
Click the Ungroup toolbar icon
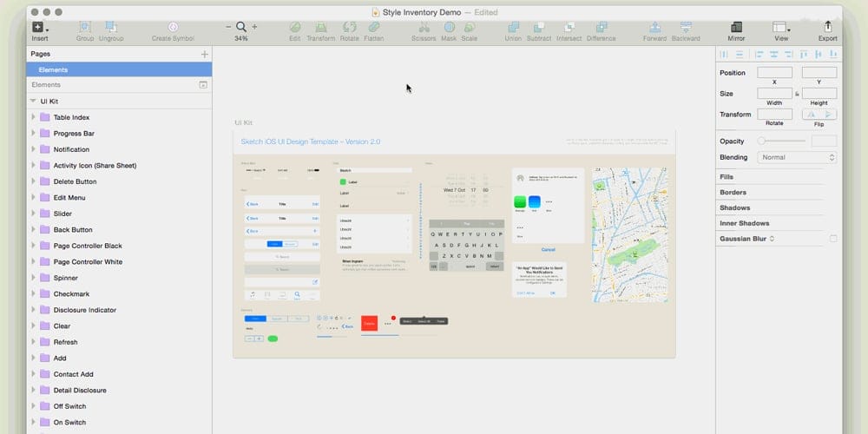[x=111, y=27]
